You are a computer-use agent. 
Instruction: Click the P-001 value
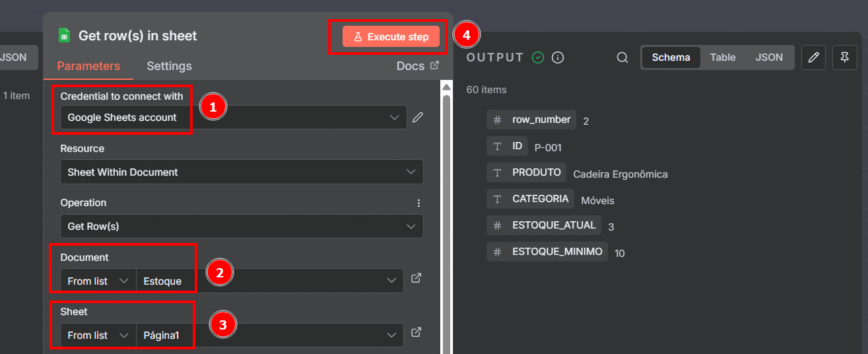tap(548, 148)
